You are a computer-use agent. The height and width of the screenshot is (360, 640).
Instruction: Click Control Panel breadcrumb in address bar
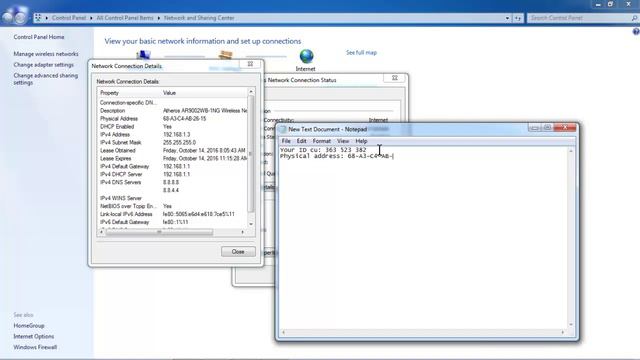(69, 18)
